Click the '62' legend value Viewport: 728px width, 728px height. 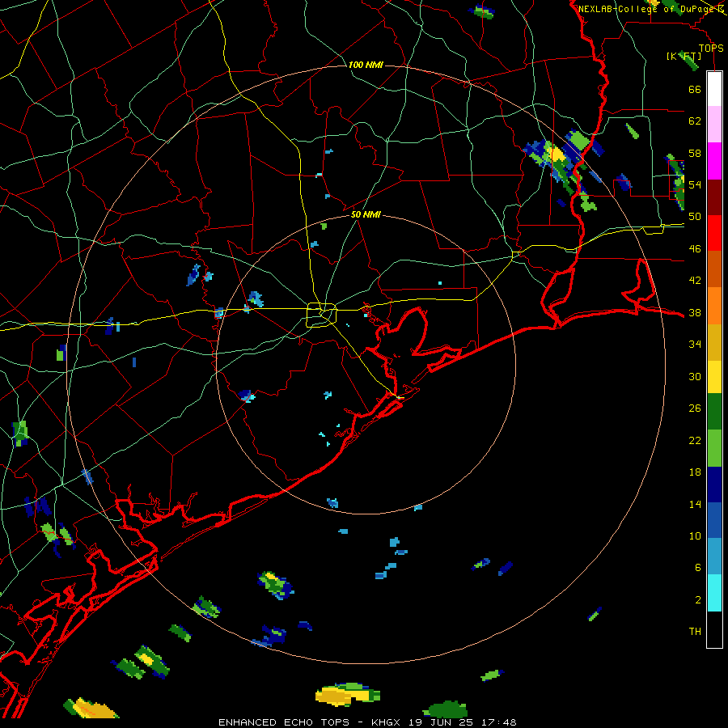tap(695, 121)
